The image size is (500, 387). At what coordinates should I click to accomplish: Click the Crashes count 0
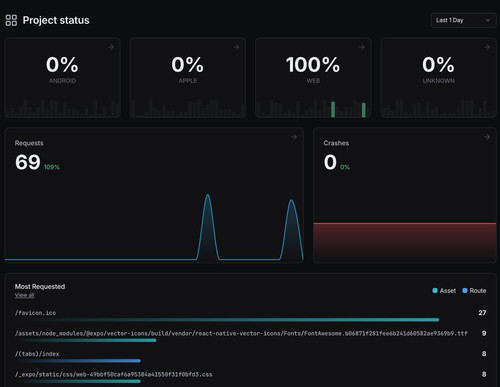[330, 162]
